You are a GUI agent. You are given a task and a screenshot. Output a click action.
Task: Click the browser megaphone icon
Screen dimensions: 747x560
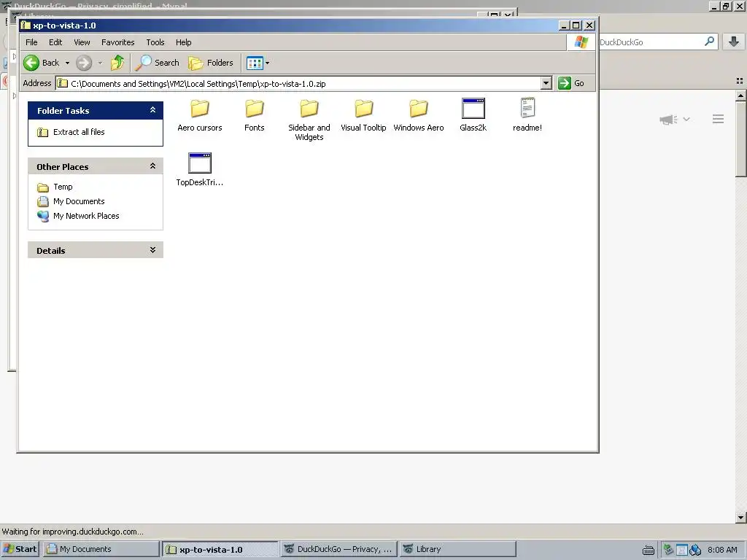pos(668,119)
